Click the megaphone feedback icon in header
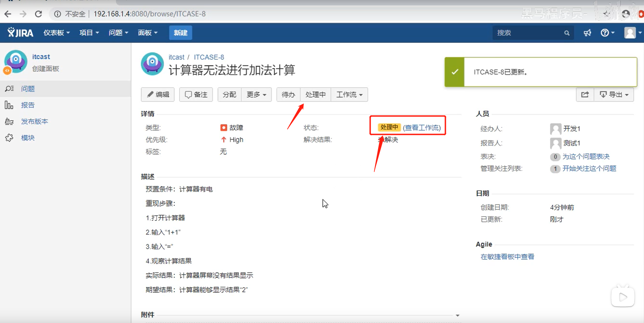 587,32
